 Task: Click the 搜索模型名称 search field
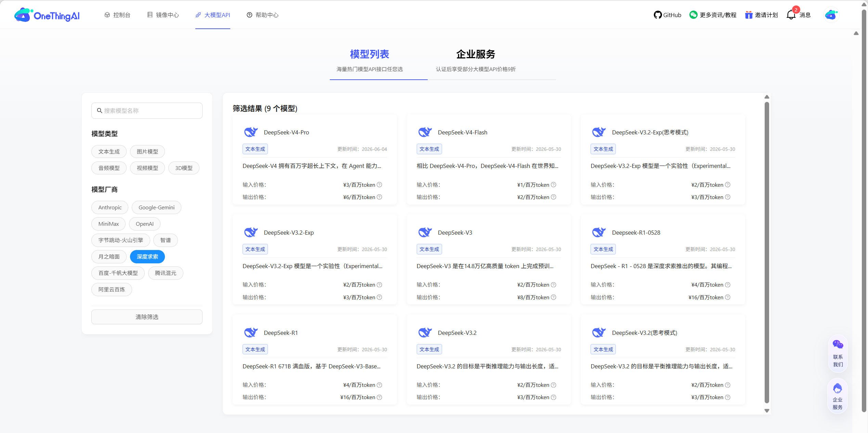[x=147, y=110]
